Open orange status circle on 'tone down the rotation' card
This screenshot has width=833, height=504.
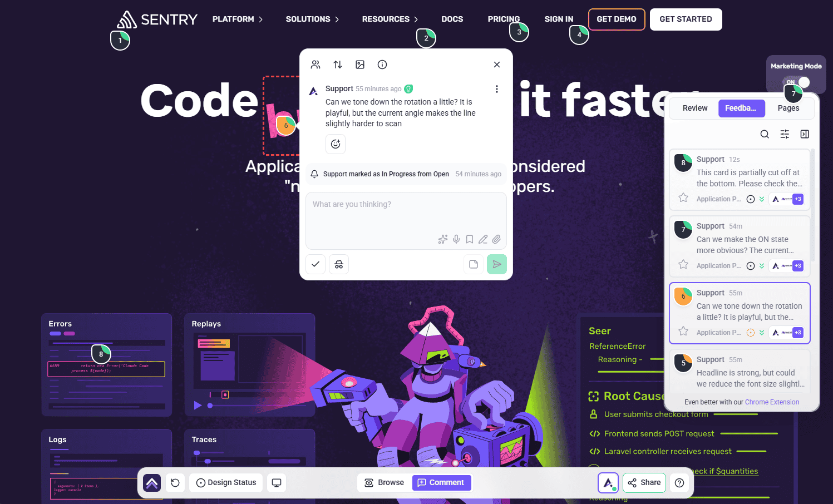coord(751,333)
